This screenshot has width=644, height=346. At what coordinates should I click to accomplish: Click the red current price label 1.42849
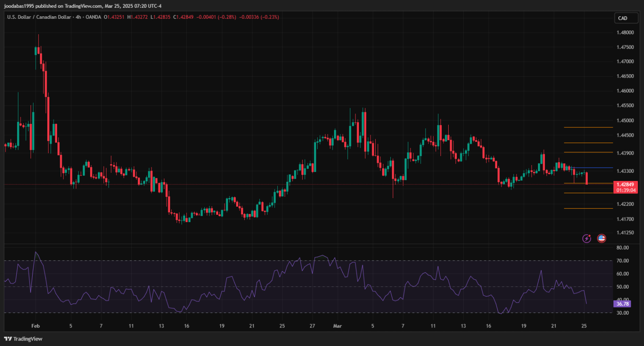[625, 184]
